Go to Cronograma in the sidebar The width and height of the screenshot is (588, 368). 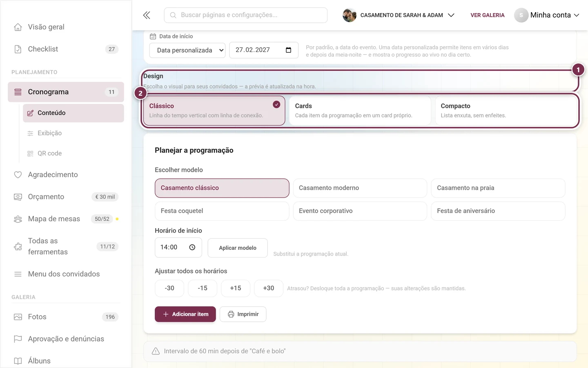(66, 92)
